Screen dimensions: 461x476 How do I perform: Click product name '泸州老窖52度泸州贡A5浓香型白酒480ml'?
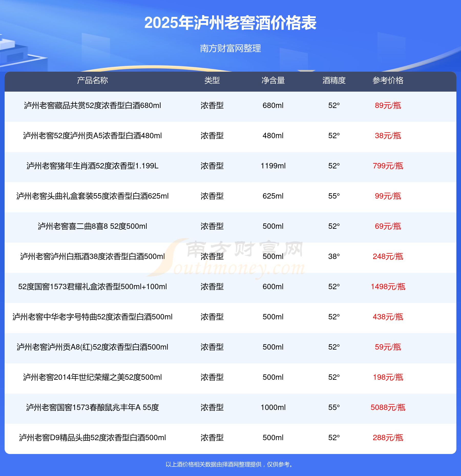[x=92, y=136]
